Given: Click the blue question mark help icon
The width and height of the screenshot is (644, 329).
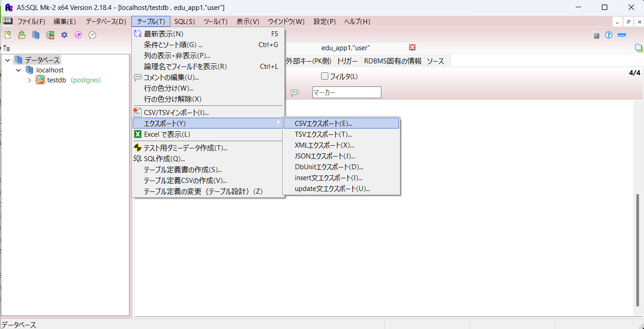Looking at the screenshot, I should [x=609, y=35].
